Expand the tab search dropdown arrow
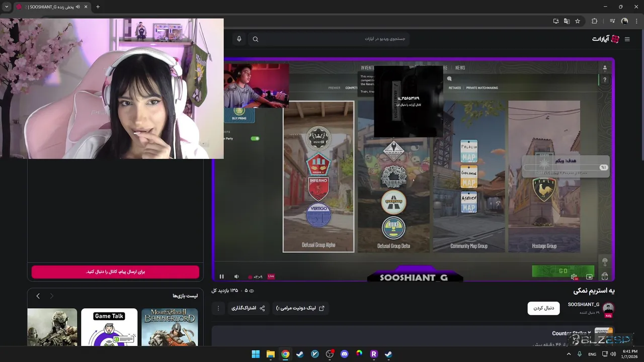This screenshot has height=362, width=644. 7,7
